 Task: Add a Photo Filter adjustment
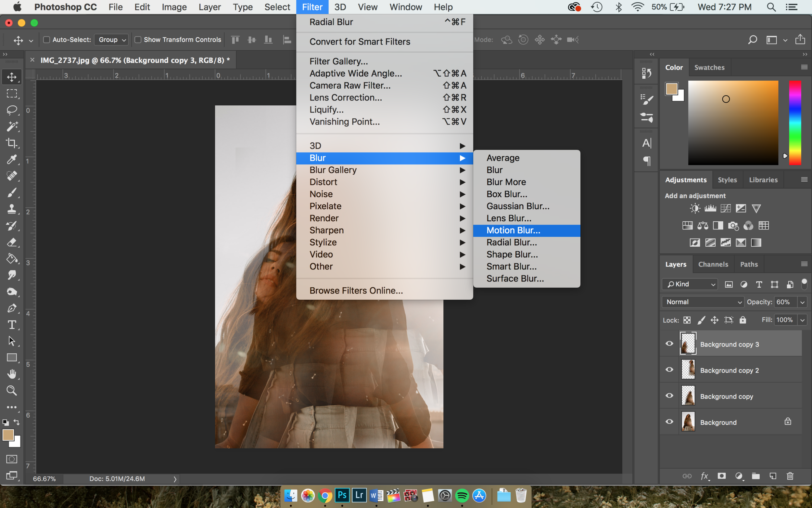(733, 226)
